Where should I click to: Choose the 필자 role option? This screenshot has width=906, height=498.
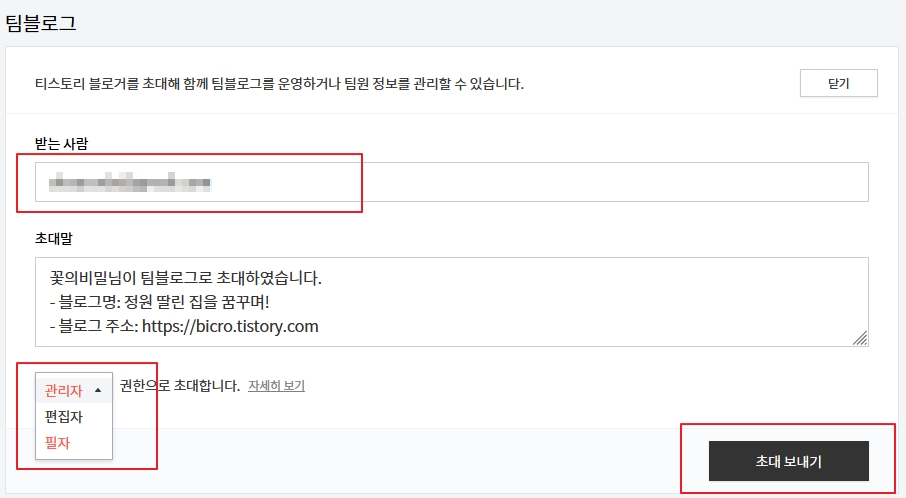[57, 443]
